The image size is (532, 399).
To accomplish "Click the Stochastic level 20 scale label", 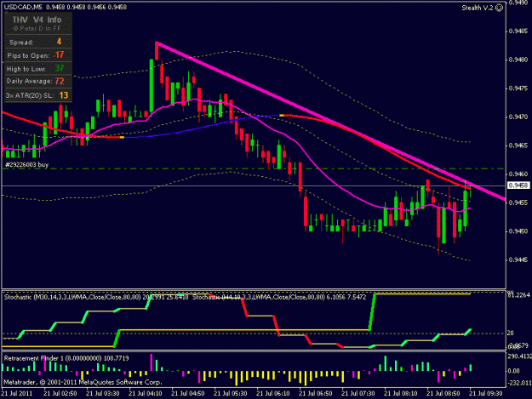I will point(510,333).
